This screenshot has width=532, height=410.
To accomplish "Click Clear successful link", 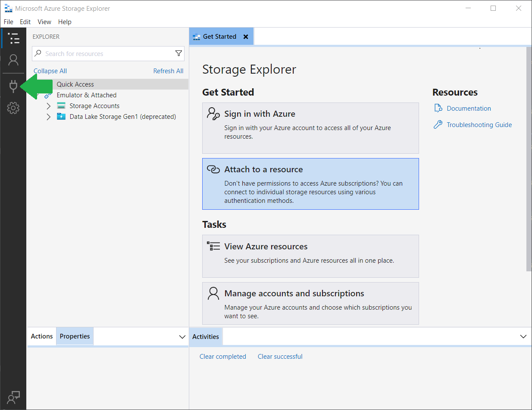I will click(280, 357).
